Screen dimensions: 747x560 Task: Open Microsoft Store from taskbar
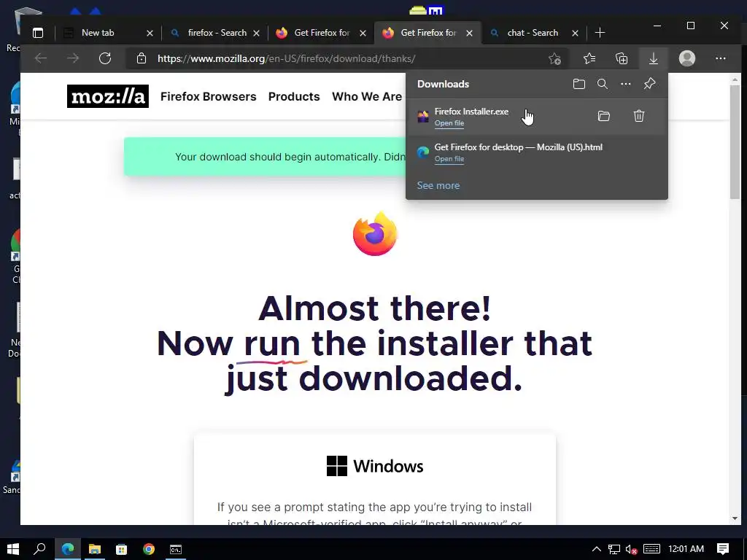point(122,549)
